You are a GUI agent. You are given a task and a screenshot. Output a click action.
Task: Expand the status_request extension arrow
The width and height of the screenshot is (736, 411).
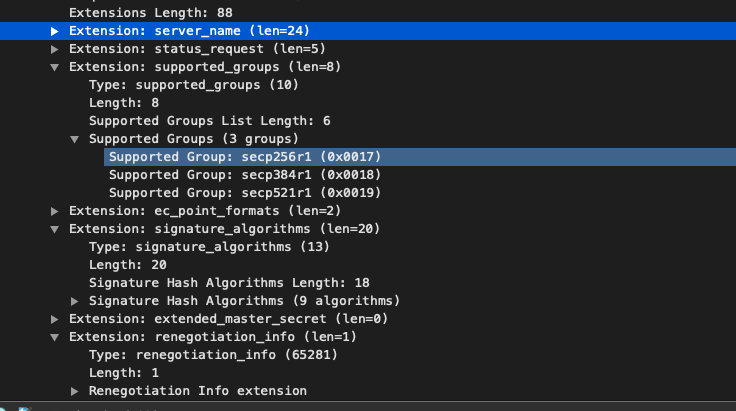click(x=54, y=49)
